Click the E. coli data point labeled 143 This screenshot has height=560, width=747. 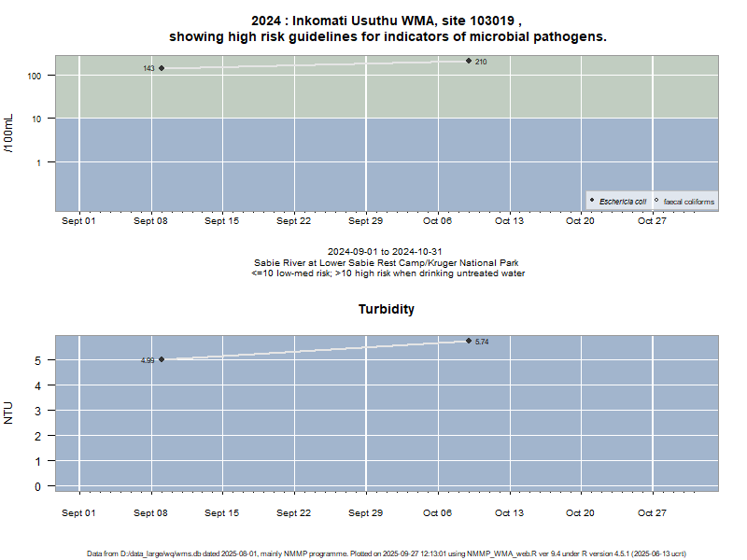coord(162,68)
